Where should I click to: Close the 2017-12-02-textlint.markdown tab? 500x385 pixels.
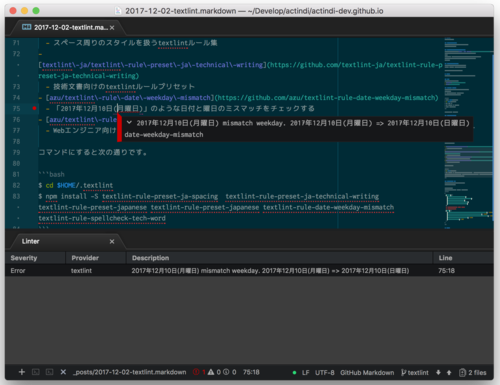pyautogui.click(x=112, y=28)
